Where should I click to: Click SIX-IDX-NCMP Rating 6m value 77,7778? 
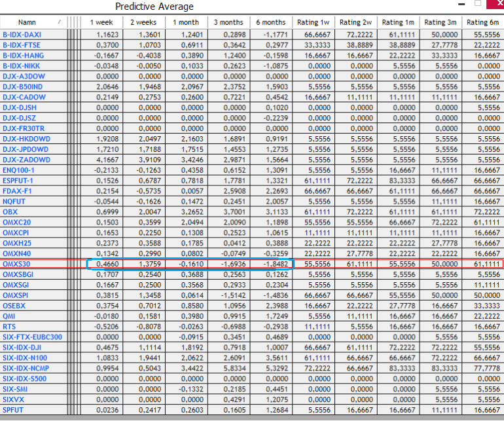487,368
